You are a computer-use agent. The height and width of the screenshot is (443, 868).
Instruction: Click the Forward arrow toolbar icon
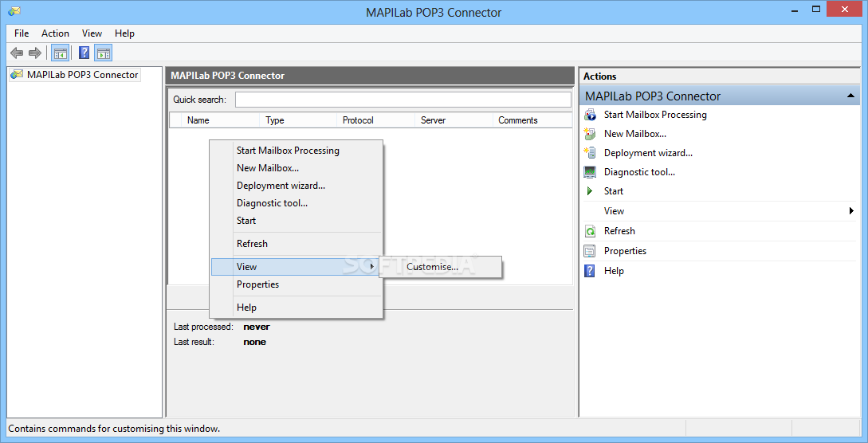35,53
